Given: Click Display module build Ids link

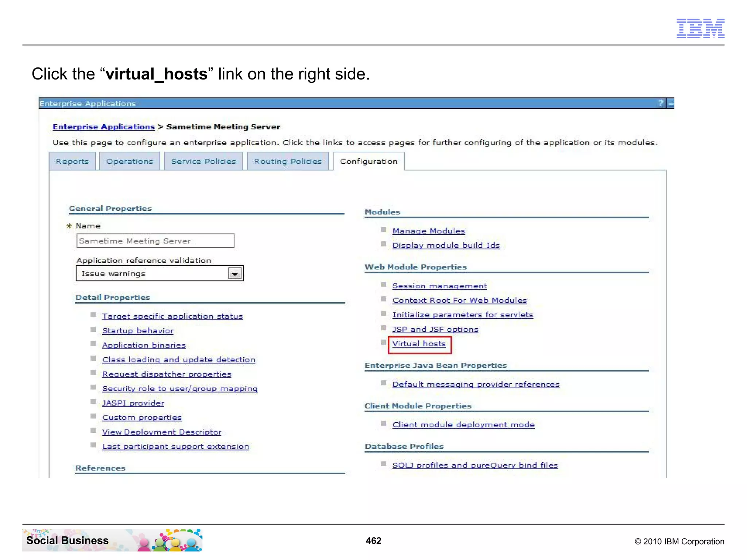Looking at the screenshot, I should [446, 245].
